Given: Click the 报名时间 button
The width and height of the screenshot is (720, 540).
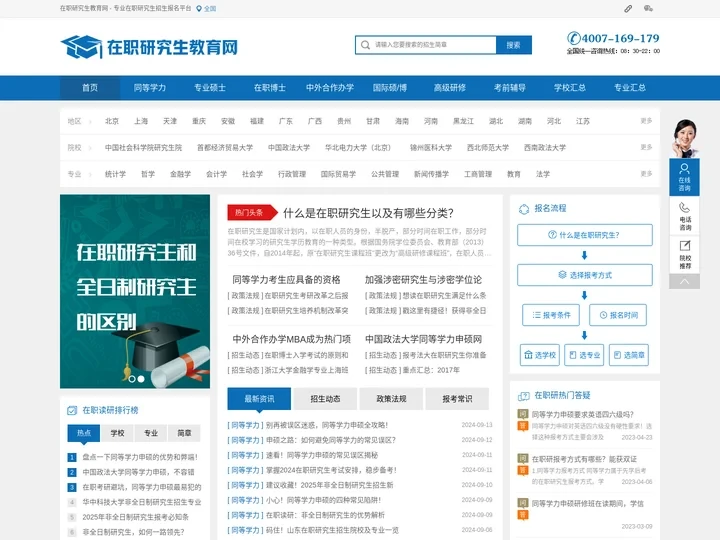Looking at the screenshot, I should 618,315.
